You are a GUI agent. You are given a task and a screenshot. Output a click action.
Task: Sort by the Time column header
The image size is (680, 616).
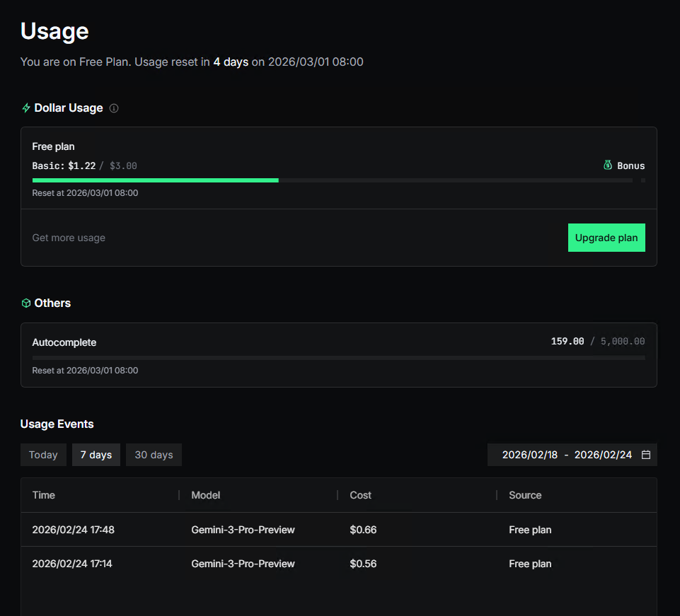tap(44, 495)
